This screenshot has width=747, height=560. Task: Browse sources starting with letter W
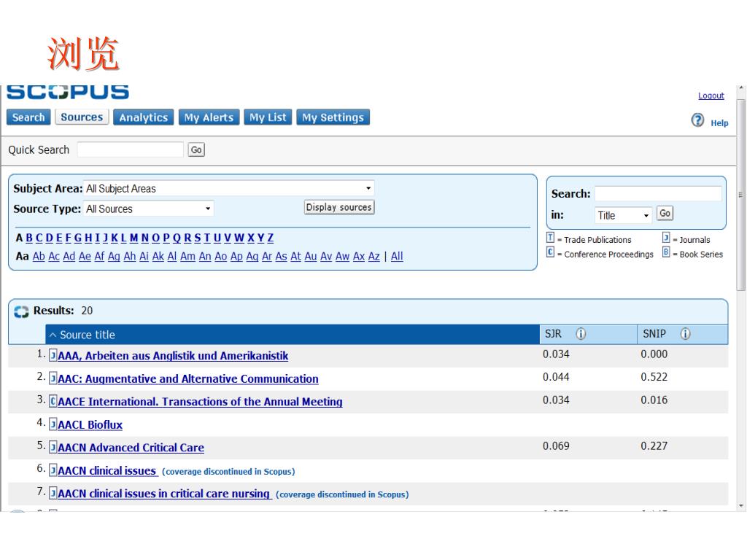coord(239,238)
